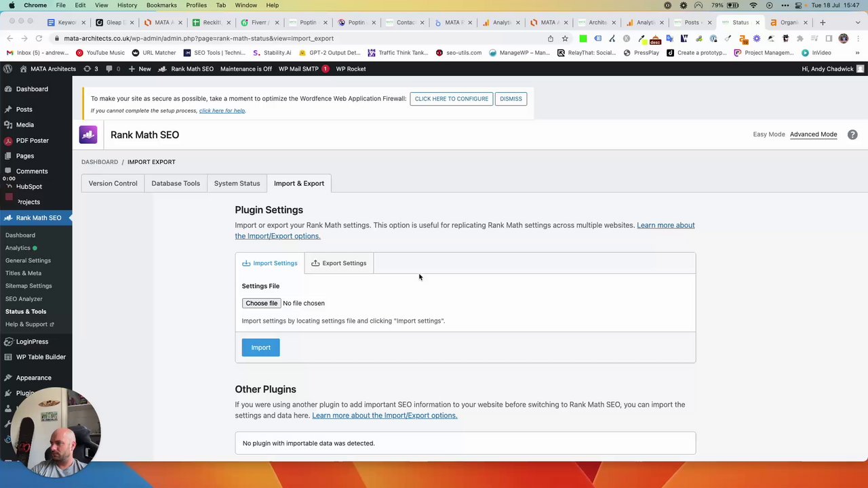868x488 pixels.
Task: Switch to Advanced Mode
Action: (x=813, y=134)
